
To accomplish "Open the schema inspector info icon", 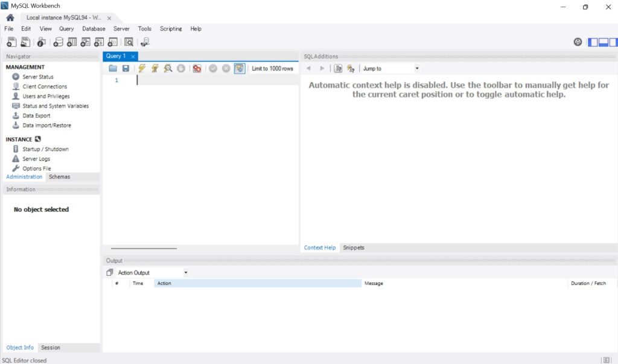I will [x=42, y=42].
